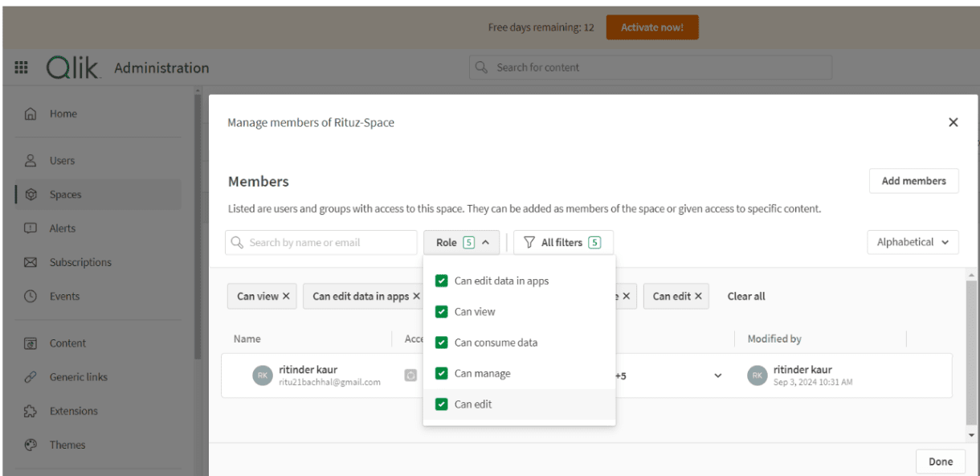This screenshot has width=980, height=476.
Task: Uncheck the Can manage role filter
Action: pyautogui.click(x=441, y=373)
